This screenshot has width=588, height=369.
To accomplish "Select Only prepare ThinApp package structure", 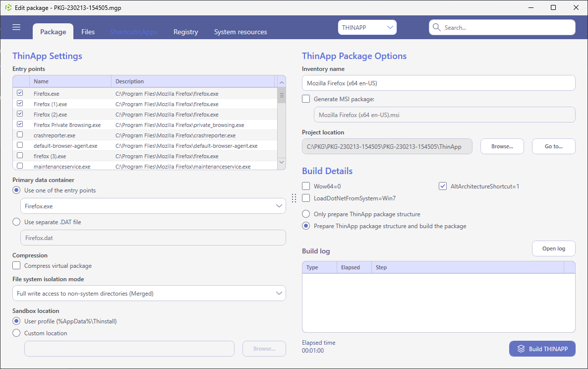I will click(306, 214).
